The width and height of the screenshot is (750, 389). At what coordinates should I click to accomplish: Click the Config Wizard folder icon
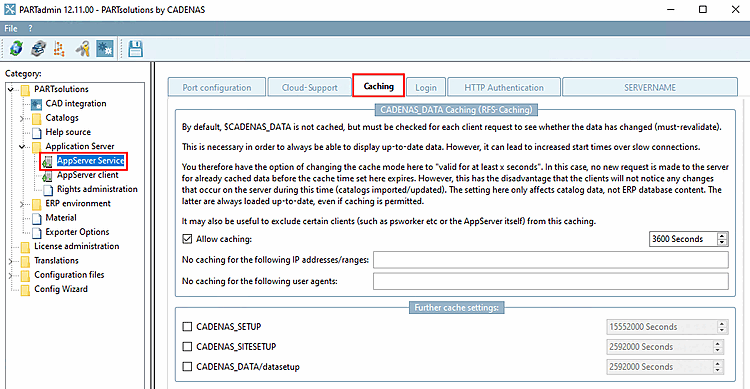point(25,290)
